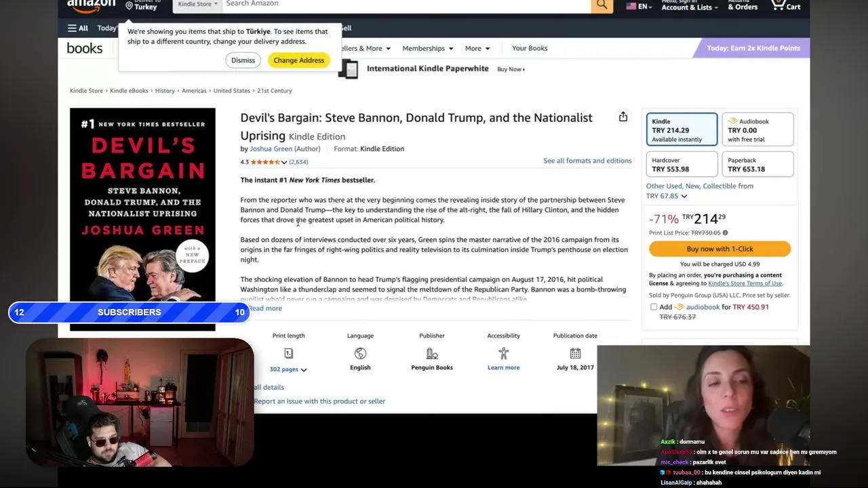
Task: Click Buy Now in Kindle Paperwhite banner
Action: pyautogui.click(x=511, y=69)
